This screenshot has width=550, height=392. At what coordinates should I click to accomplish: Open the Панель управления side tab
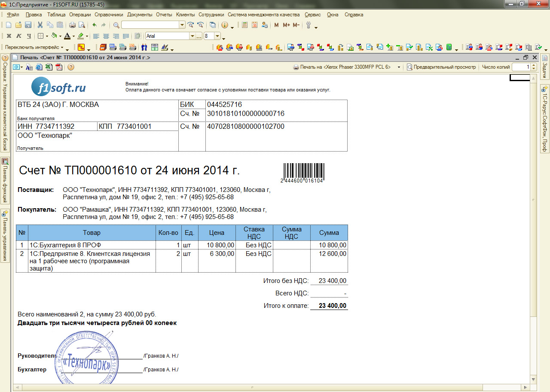[x=5, y=235]
